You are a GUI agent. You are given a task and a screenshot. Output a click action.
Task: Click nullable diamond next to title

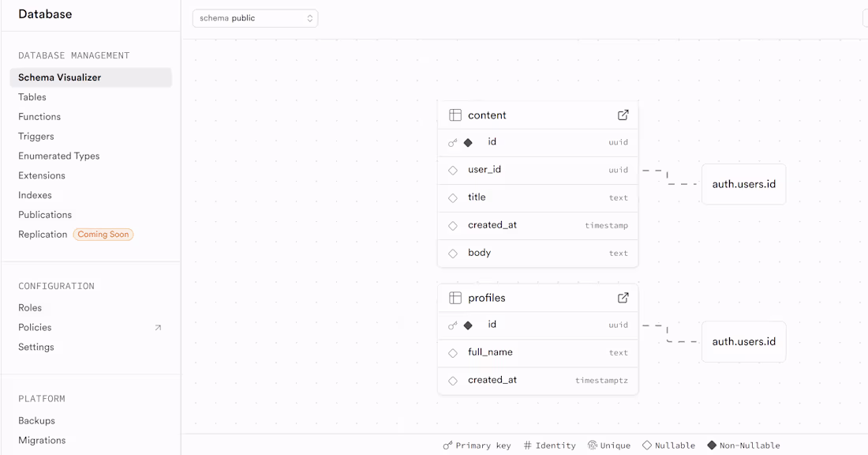coord(453,197)
